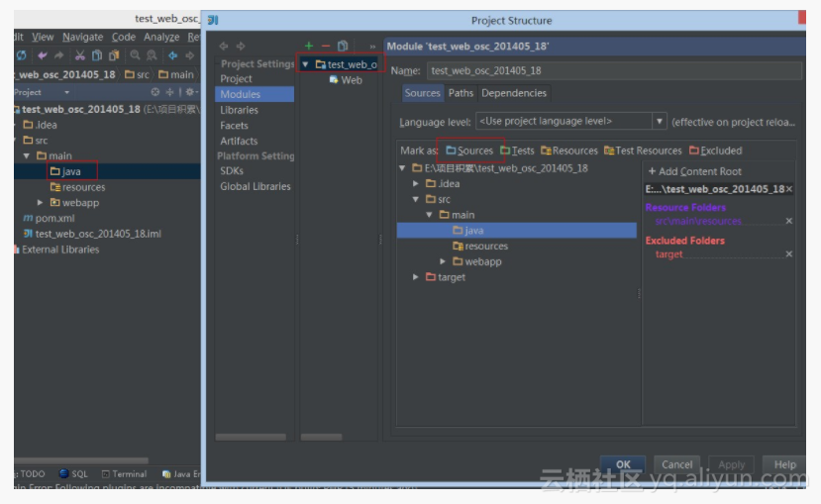821x504 pixels.
Task: Remove the content root E:...\test_web_osc_201405_18
Action: click(x=789, y=189)
